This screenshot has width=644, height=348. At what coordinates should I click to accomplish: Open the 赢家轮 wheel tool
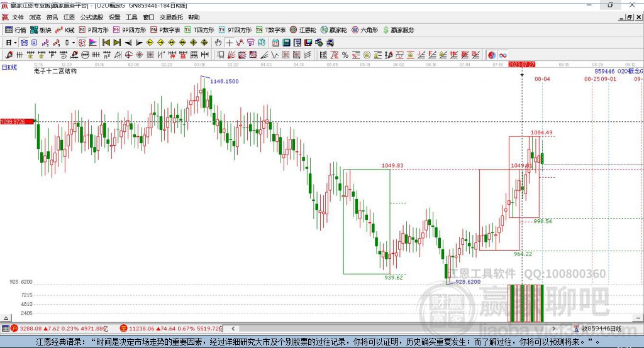pos(334,30)
